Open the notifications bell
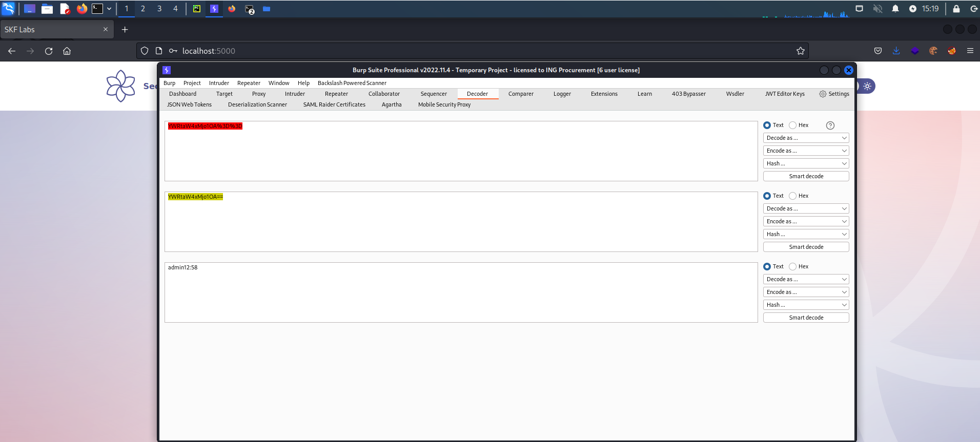This screenshot has height=442, width=980. point(895,9)
